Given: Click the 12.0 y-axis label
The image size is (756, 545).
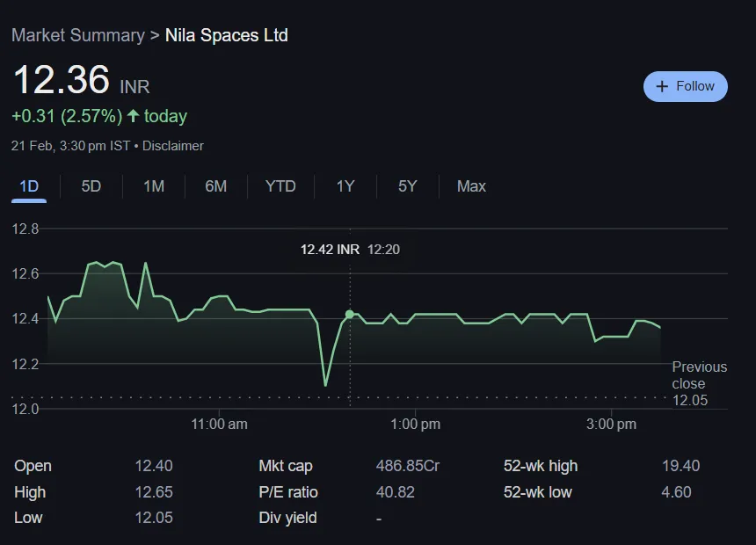Looking at the screenshot, I should 25,409.
